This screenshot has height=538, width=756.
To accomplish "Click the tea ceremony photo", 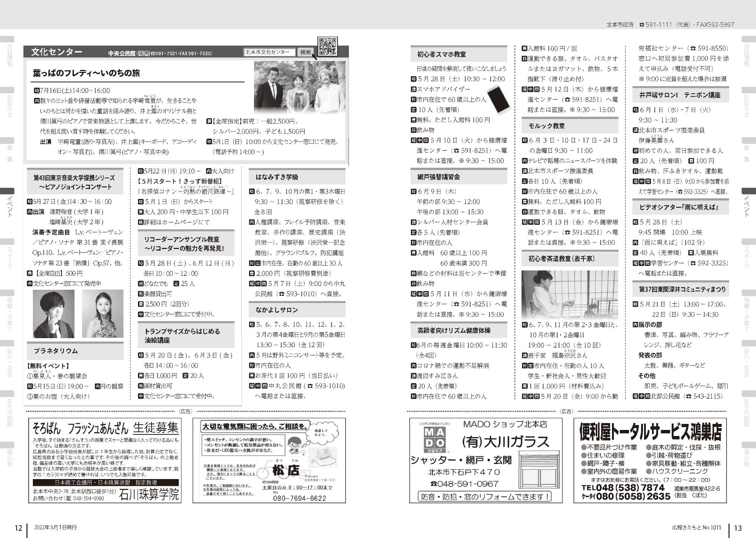I will click(570, 295).
